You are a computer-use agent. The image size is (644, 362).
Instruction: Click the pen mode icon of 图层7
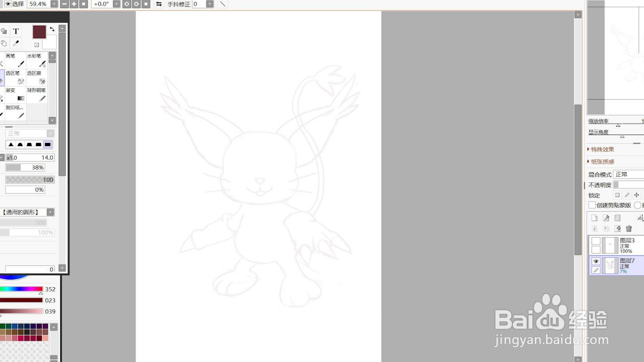coord(596,270)
